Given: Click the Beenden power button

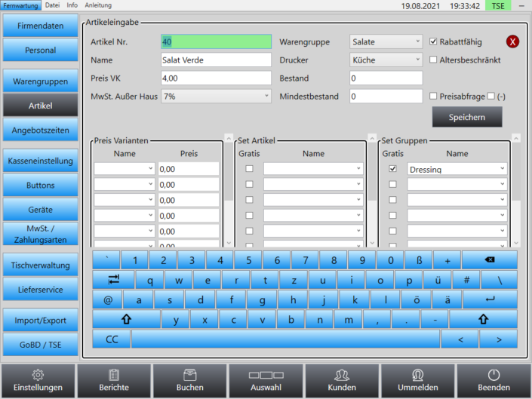Looking at the screenshot, I should pos(494,381).
